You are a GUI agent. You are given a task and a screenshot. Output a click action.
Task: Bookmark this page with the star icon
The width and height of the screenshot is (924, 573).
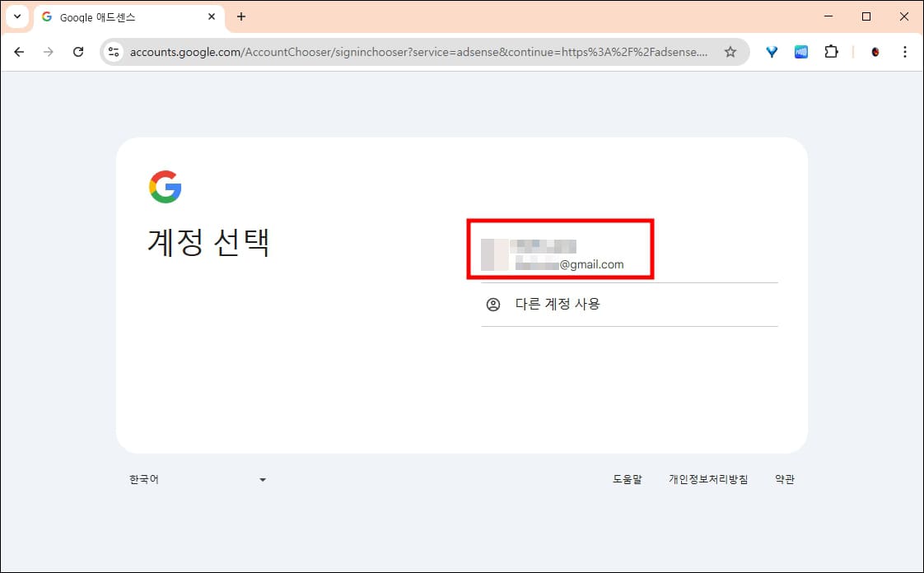coord(730,52)
